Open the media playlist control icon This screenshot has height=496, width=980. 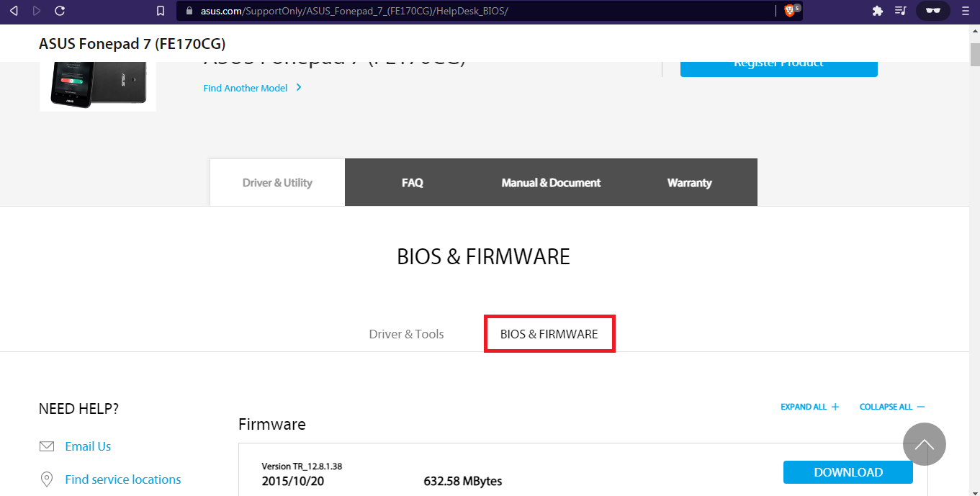point(900,11)
